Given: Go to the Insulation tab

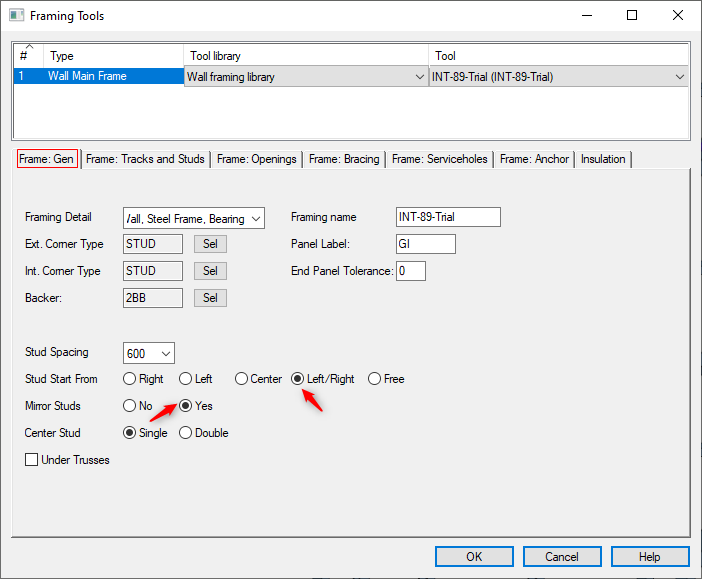Looking at the screenshot, I should pos(603,159).
